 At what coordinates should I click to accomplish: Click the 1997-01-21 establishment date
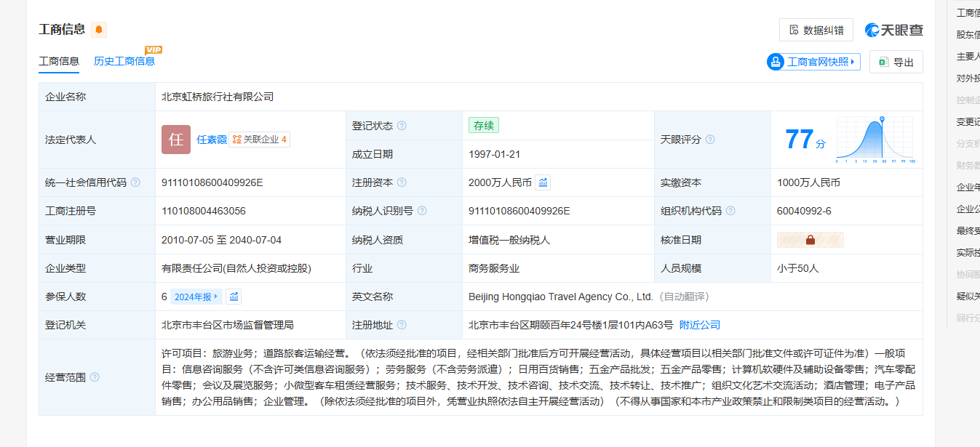coord(495,154)
